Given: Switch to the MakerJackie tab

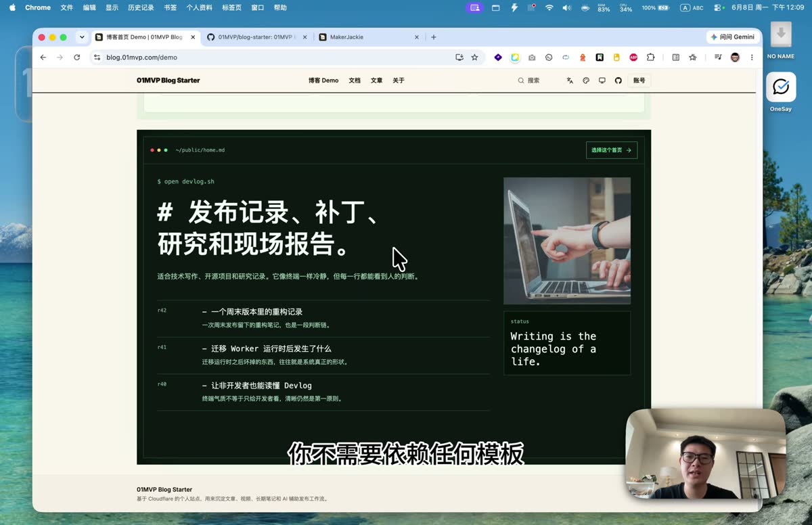Looking at the screenshot, I should pyautogui.click(x=369, y=37).
